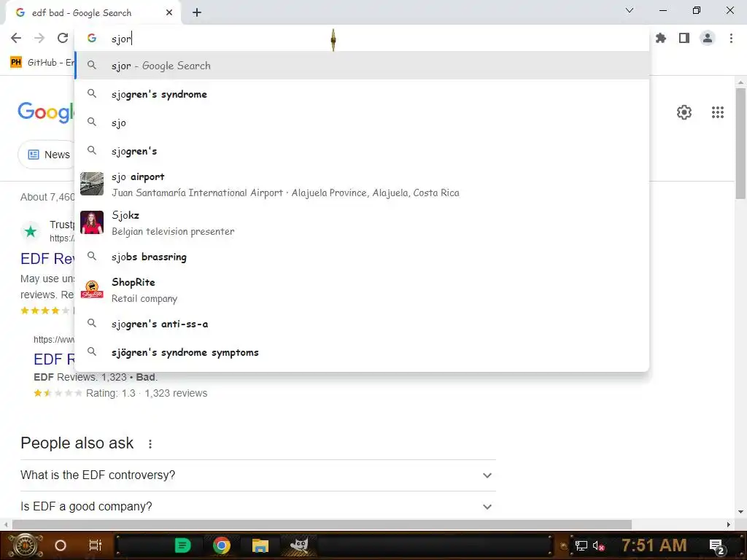
Task: Open Google search settings gear
Action: (684, 112)
